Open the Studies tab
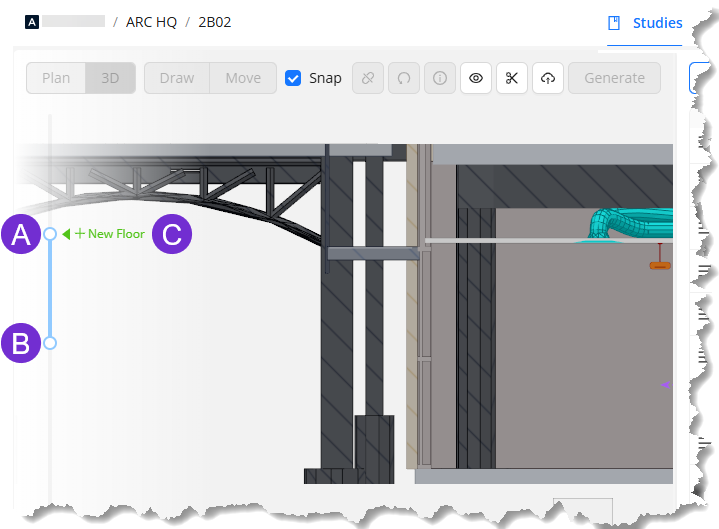Viewport: 719px width, 529px height. (645, 23)
